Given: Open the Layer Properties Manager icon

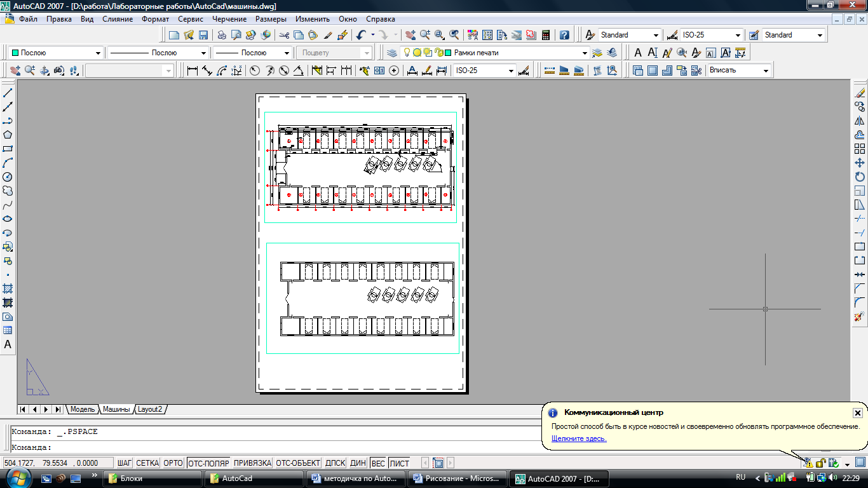Looking at the screenshot, I should click(x=391, y=53).
